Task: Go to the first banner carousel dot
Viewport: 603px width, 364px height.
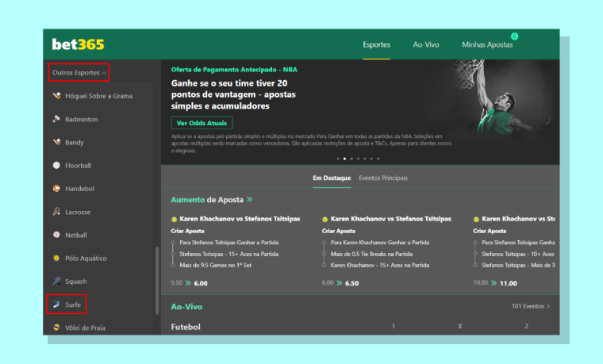Action: (x=338, y=159)
